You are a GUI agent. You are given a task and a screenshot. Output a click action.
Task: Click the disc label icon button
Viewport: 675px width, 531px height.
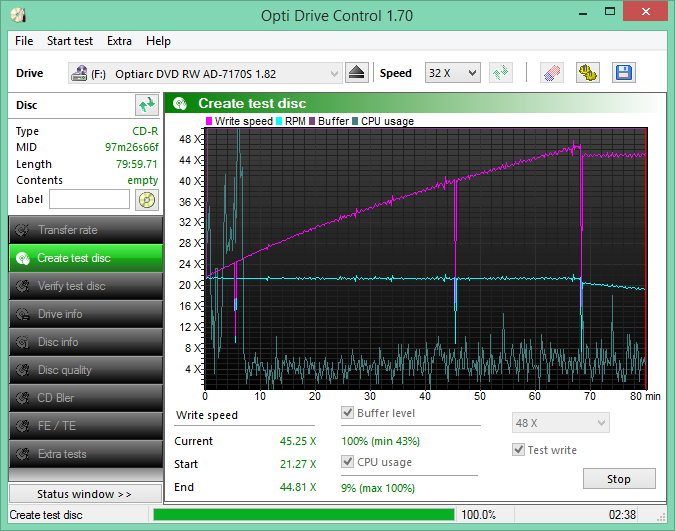147,200
